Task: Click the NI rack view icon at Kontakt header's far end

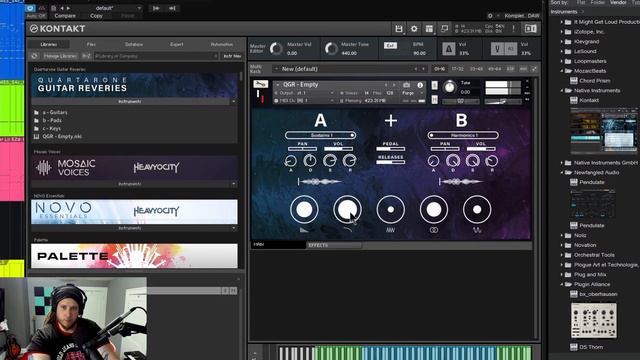Action: (530, 29)
